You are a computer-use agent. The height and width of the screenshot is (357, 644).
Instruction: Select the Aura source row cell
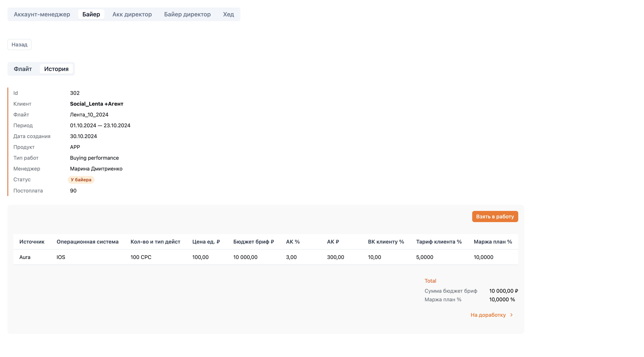25,257
